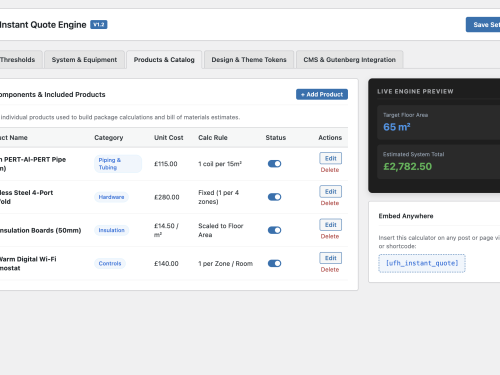Toggle status for Insulation Boards (50mm)
The height and width of the screenshot is (375, 500).
[274, 230]
